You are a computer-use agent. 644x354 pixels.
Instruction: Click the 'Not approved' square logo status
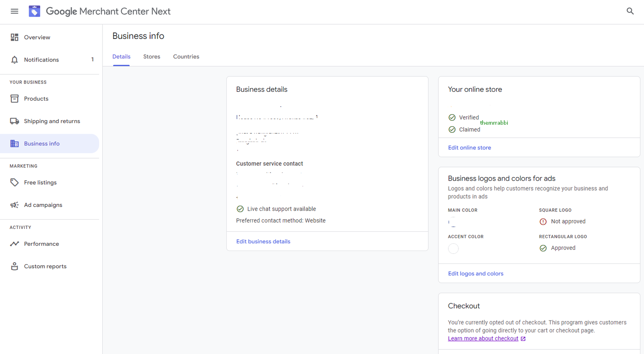568,222
